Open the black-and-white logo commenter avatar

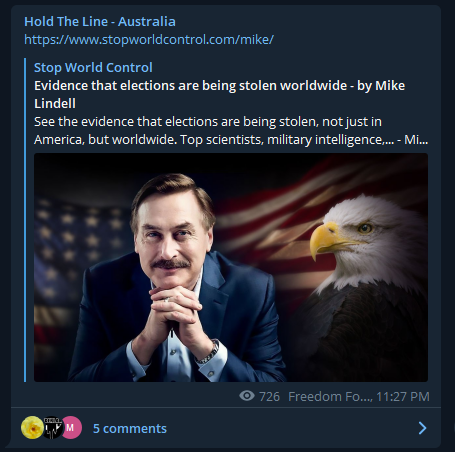(x=52, y=427)
